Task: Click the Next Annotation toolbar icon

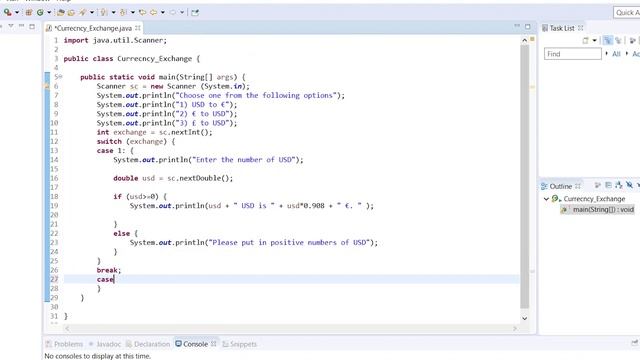Action: (104, 12)
